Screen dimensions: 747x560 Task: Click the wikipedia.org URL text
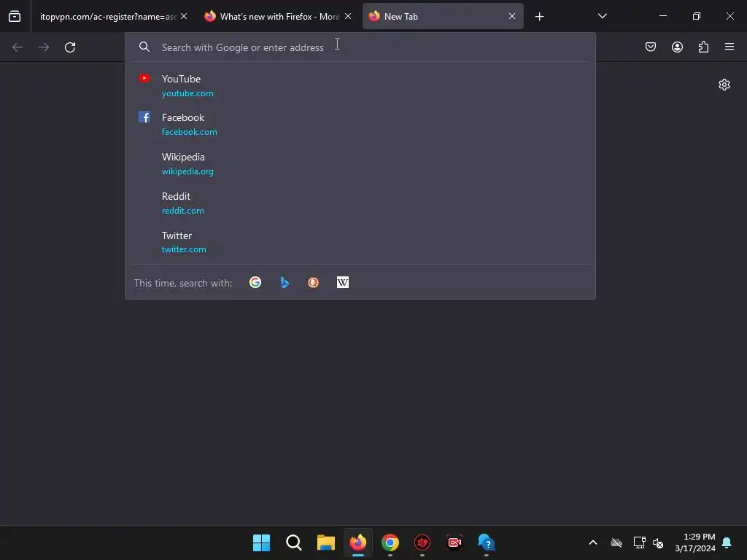click(187, 171)
